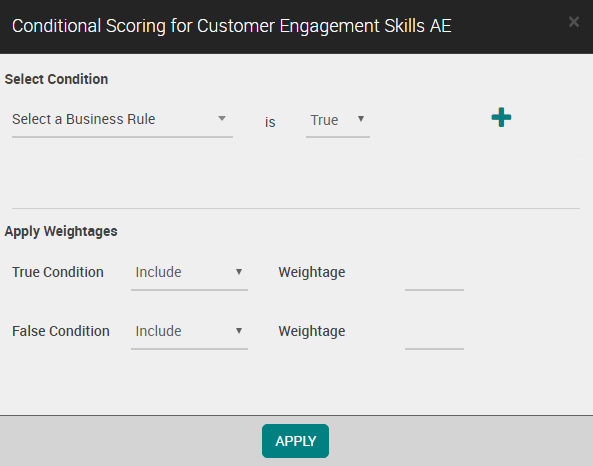Click the Apply Weightages heading
This screenshot has width=593, height=466.
(61, 231)
